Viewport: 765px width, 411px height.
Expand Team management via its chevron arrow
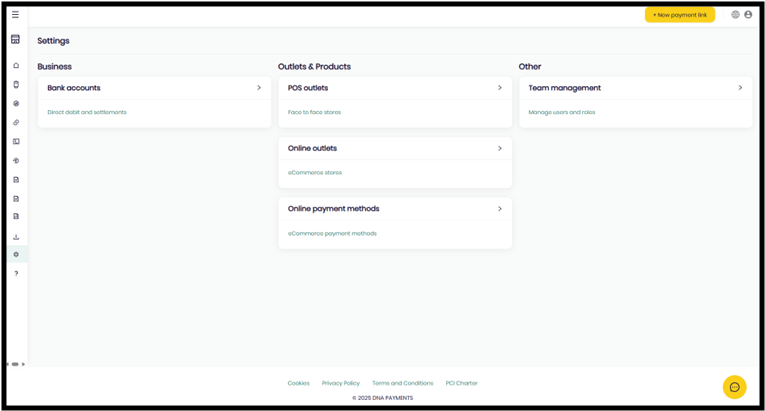click(x=740, y=88)
